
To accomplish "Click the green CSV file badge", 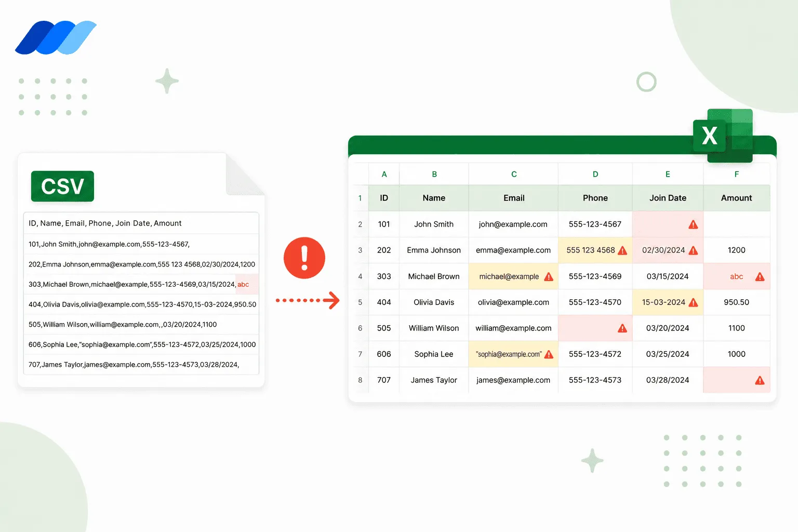I will pos(62,186).
